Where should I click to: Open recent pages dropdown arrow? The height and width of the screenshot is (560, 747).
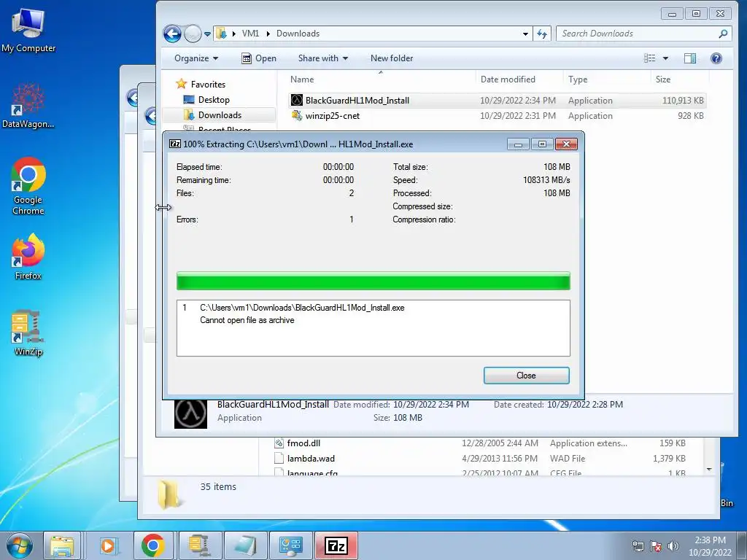[x=207, y=34]
